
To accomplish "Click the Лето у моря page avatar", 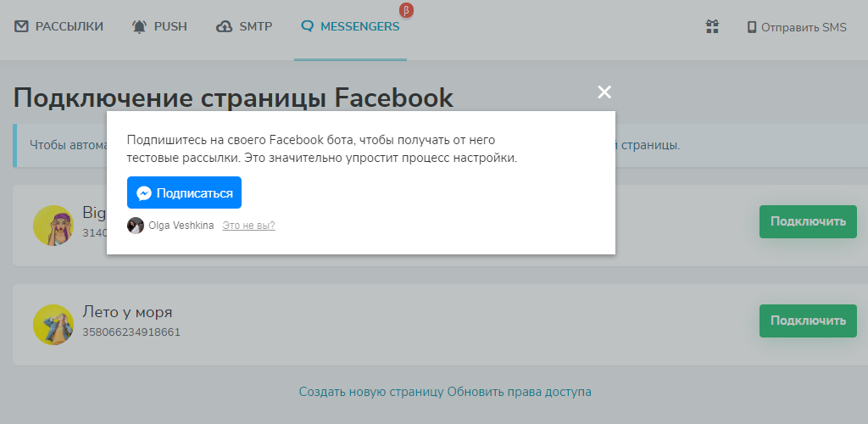I will tap(53, 325).
